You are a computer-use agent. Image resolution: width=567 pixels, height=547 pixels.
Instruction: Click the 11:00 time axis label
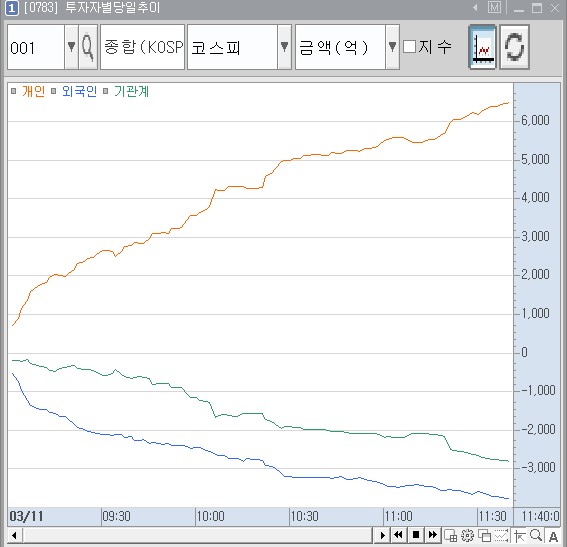pyautogui.click(x=398, y=516)
